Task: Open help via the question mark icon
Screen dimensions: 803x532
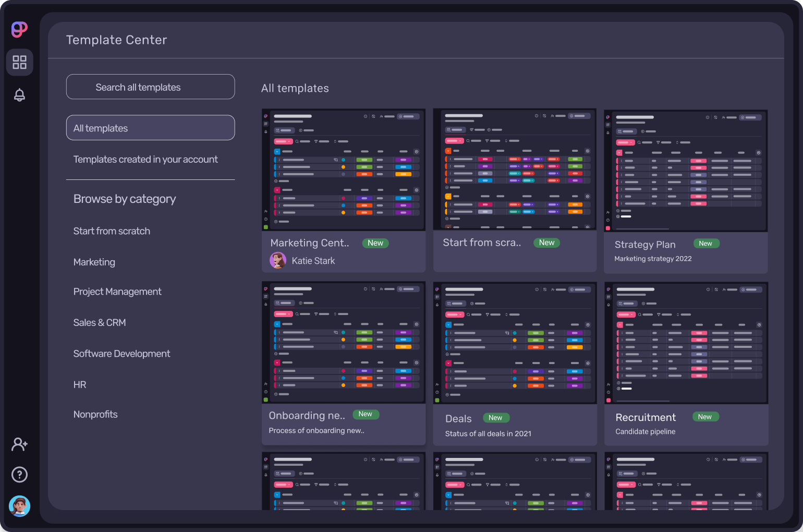Action: click(19, 475)
